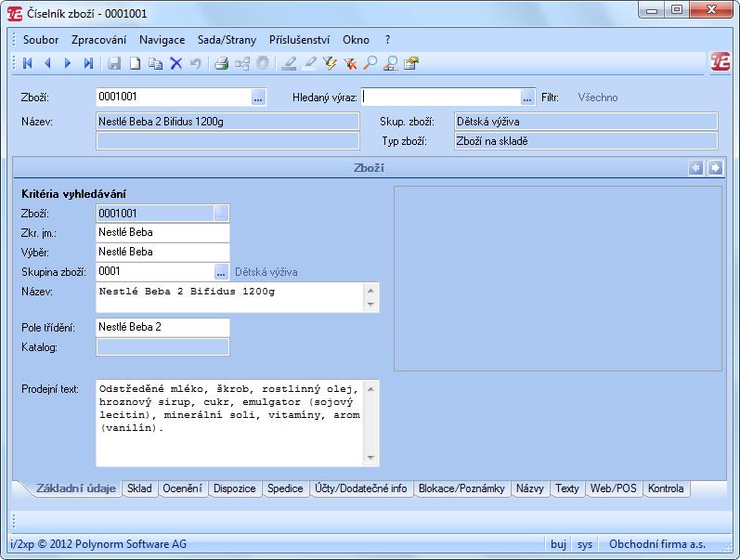
Task: Click the Všechno filter value
Action: (x=598, y=98)
